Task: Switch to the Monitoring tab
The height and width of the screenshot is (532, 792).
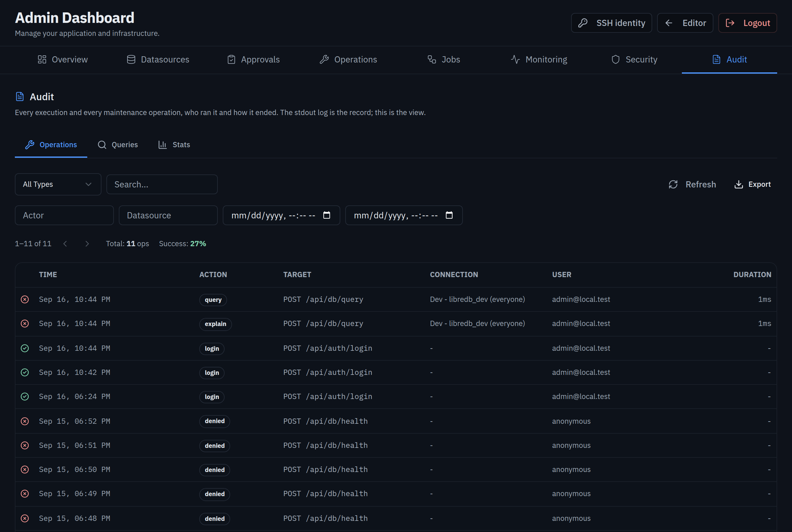Action: click(x=539, y=60)
